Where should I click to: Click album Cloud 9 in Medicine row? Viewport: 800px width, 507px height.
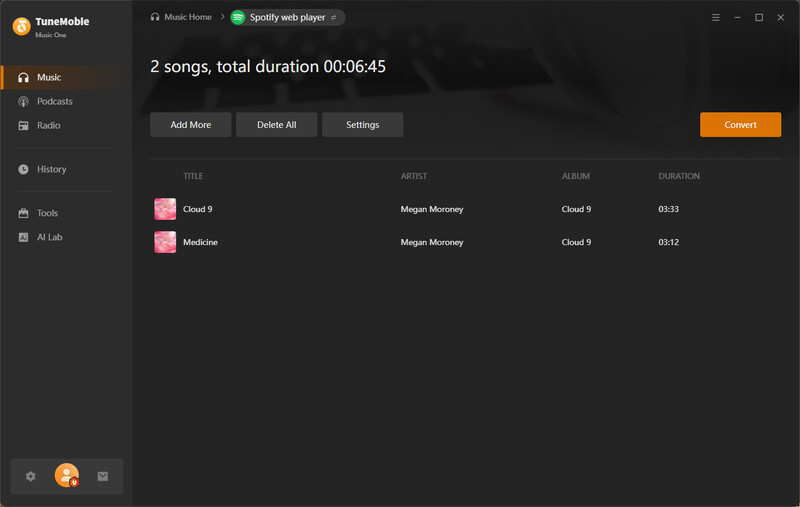click(577, 242)
